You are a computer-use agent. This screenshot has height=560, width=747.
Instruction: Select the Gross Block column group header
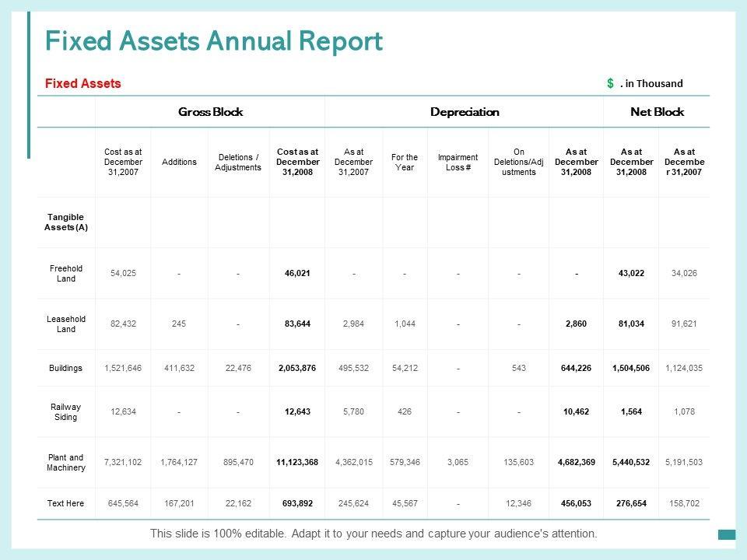tap(210, 112)
